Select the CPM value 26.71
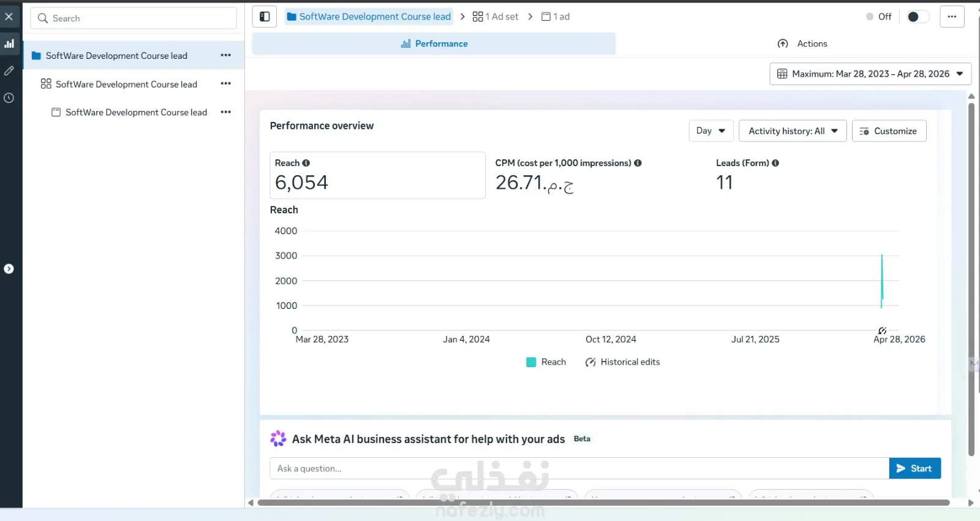The height and width of the screenshot is (521, 980). [535, 183]
